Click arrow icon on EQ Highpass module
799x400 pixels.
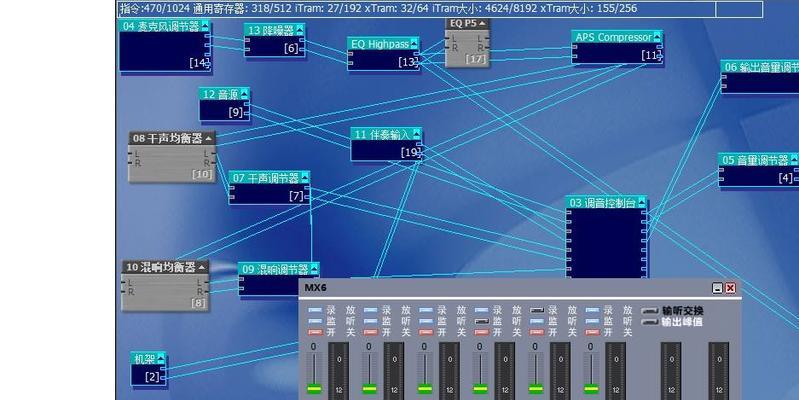[414, 44]
